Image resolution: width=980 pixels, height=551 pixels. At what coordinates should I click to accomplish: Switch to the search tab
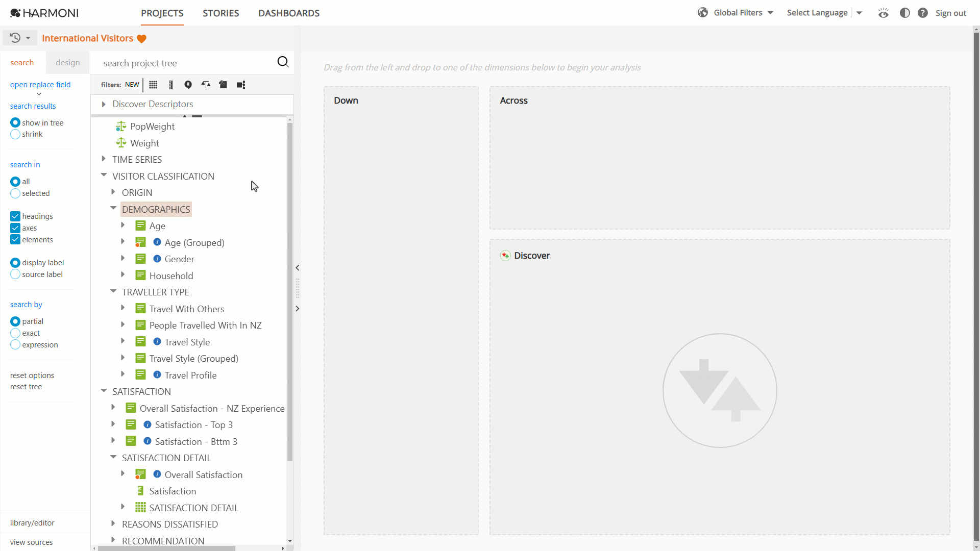coord(22,62)
